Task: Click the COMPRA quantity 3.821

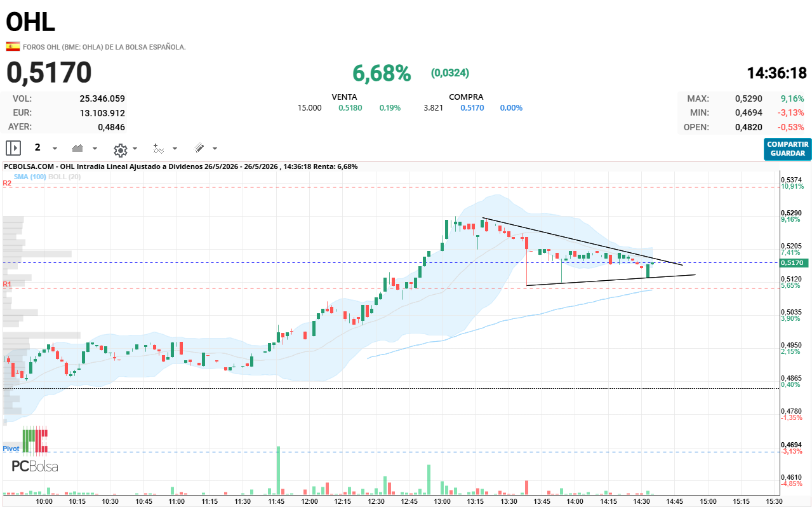Action: coord(433,108)
